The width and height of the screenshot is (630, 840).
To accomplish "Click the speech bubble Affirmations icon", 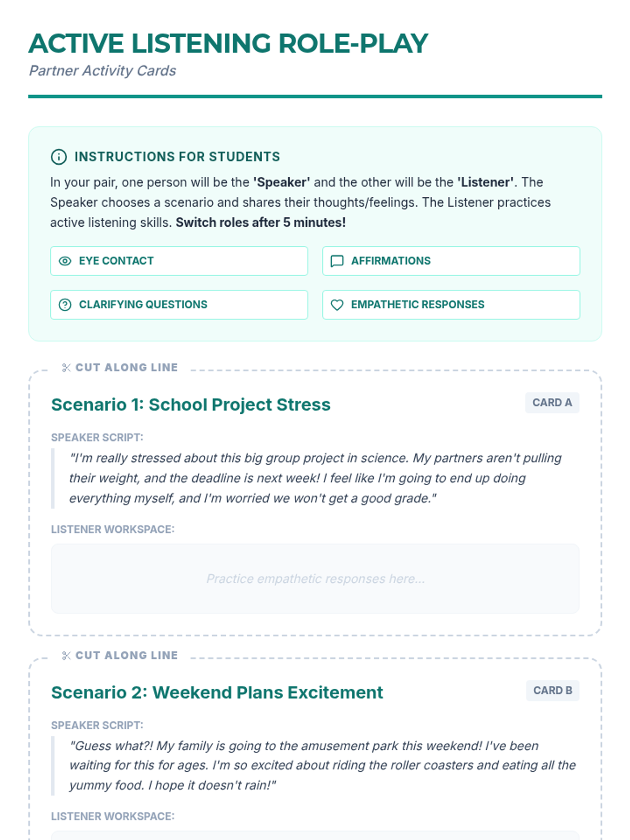I will 337,261.
